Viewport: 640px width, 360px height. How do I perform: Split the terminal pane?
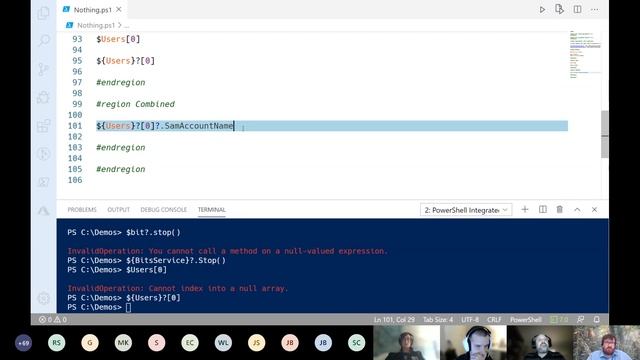[x=542, y=209]
